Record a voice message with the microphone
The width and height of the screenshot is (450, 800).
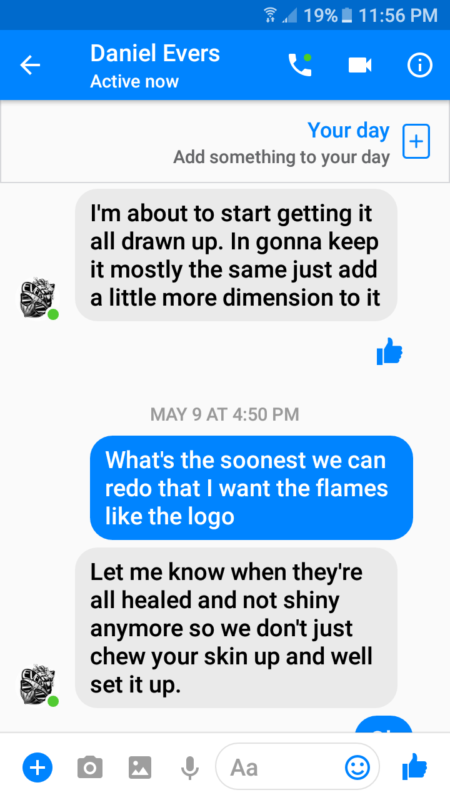pos(190,767)
